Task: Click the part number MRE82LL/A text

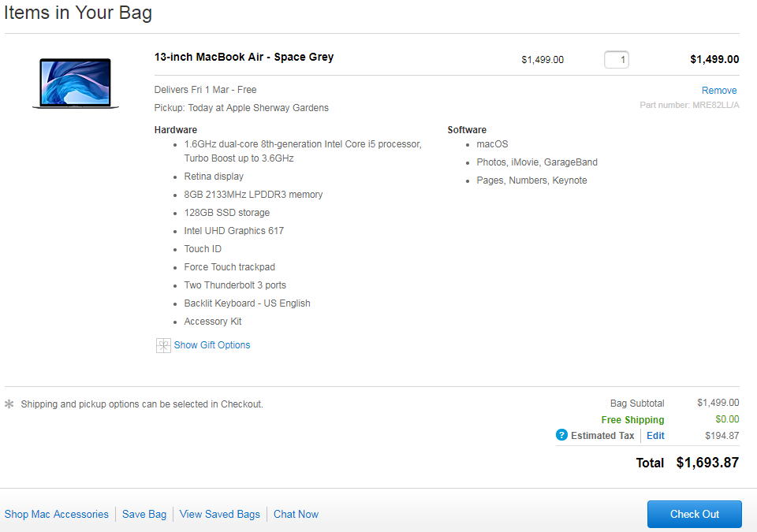Action: point(689,105)
